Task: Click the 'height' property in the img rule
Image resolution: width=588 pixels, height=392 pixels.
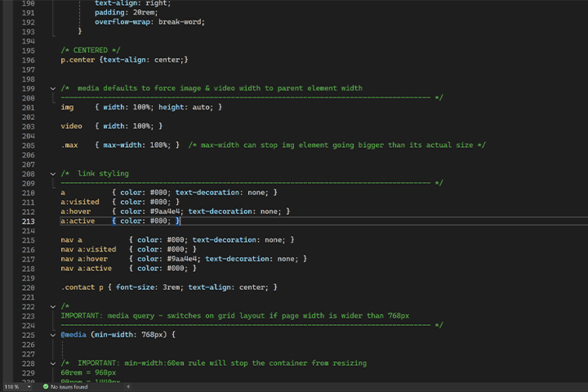Action: pos(171,107)
